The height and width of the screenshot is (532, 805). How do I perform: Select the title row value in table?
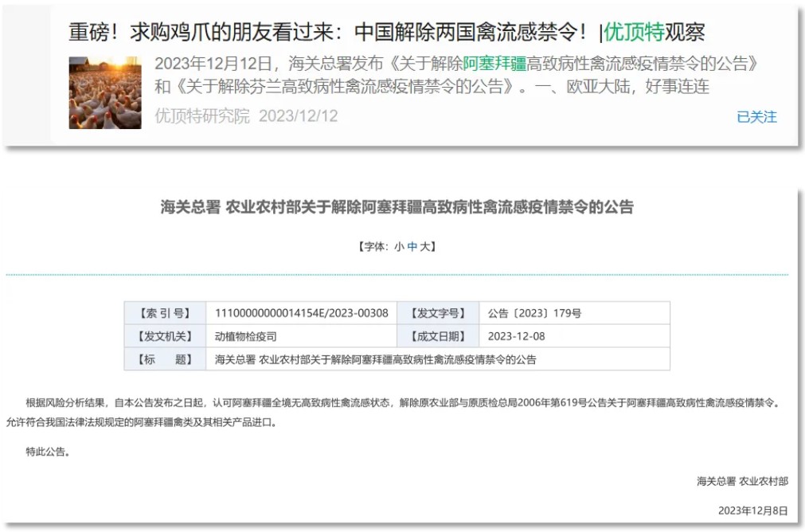click(438, 359)
